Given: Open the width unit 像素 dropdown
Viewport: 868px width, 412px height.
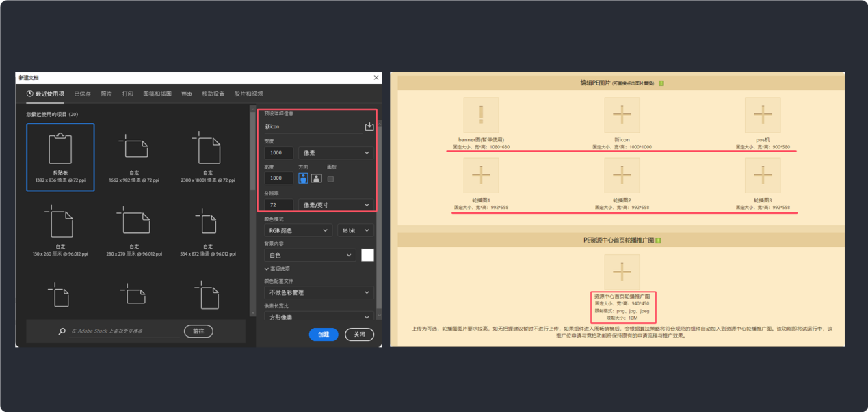Looking at the screenshot, I should coord(336,153).
